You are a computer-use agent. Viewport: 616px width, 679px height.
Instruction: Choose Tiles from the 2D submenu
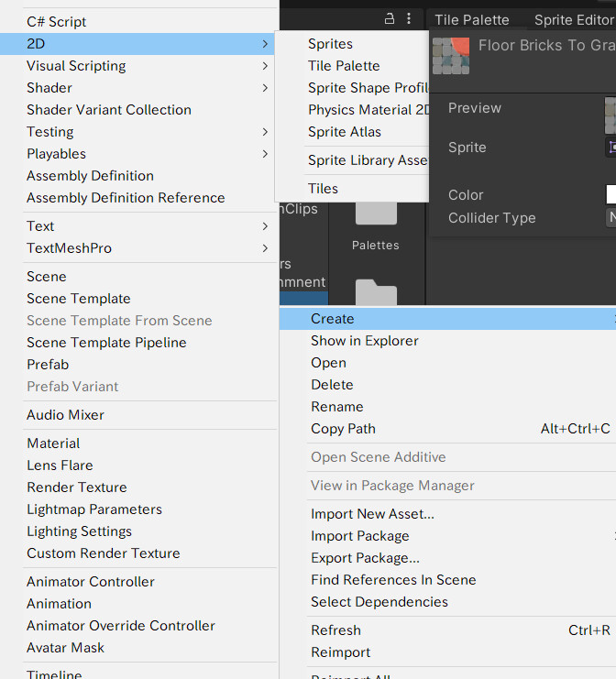point(324,188)
